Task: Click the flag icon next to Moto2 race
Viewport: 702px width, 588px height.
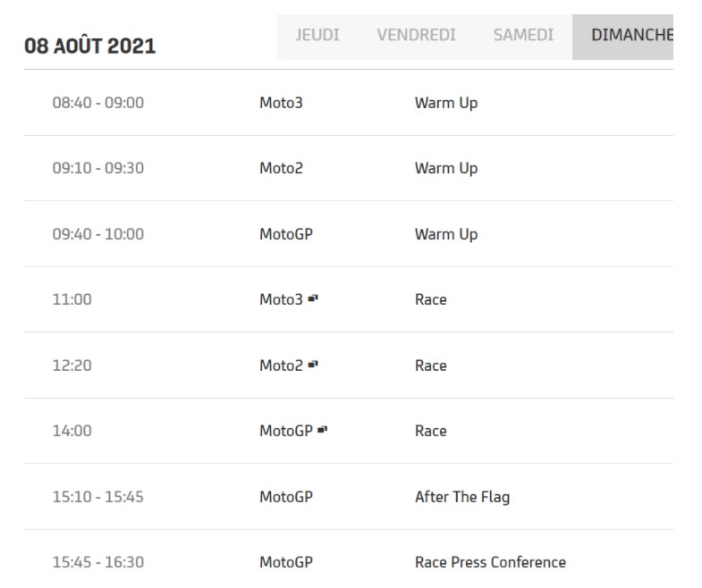Action: (x=313, y=365)
